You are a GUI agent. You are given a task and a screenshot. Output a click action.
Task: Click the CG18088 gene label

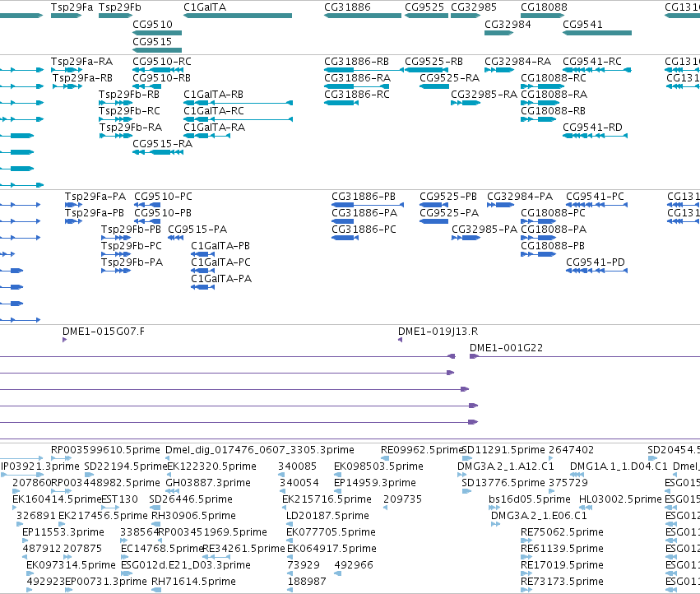(x=544, y=7)
